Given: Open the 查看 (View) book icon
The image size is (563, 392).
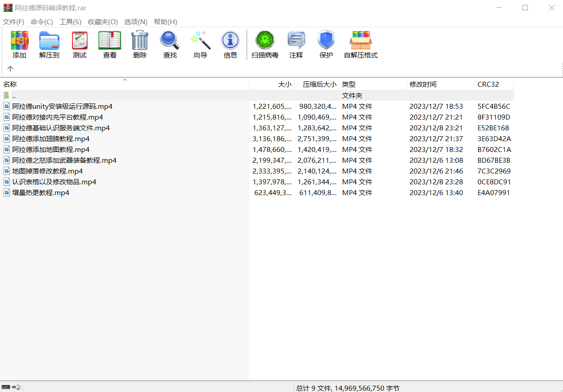Looking at the screenshot, I should point(110,45).
